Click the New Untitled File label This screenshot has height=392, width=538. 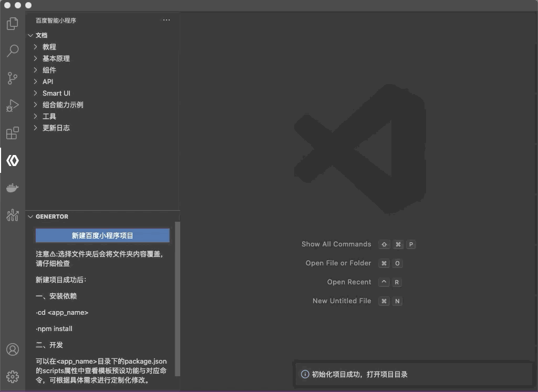[342, 301]
